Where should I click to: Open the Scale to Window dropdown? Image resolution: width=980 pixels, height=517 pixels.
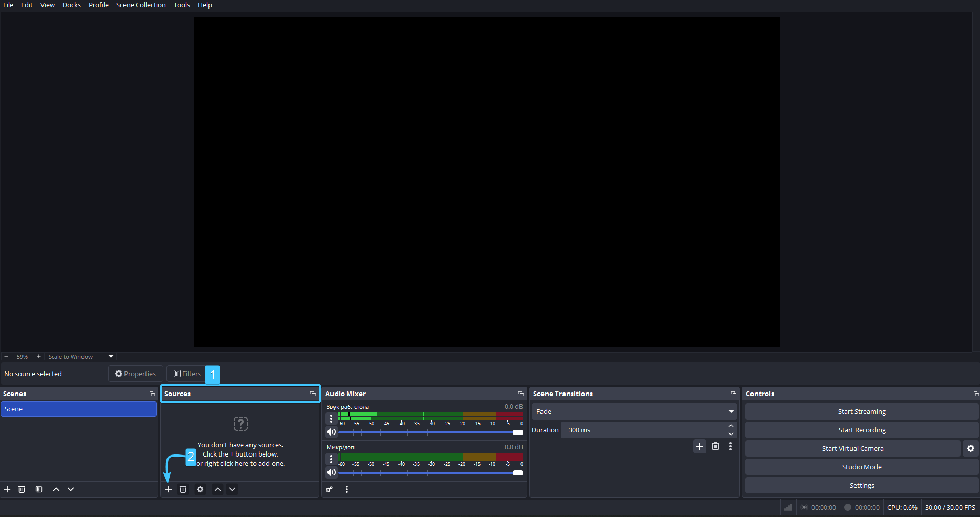111,356
